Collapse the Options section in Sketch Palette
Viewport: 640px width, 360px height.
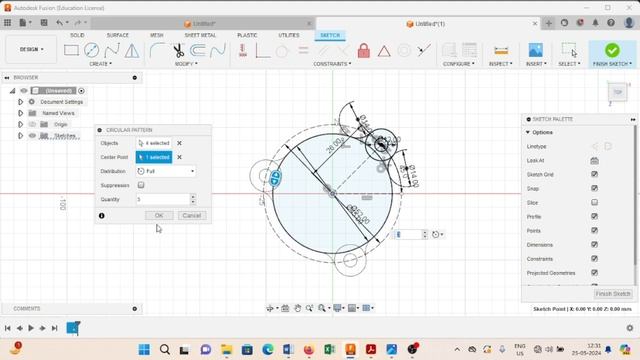click(x=528, y=132)
